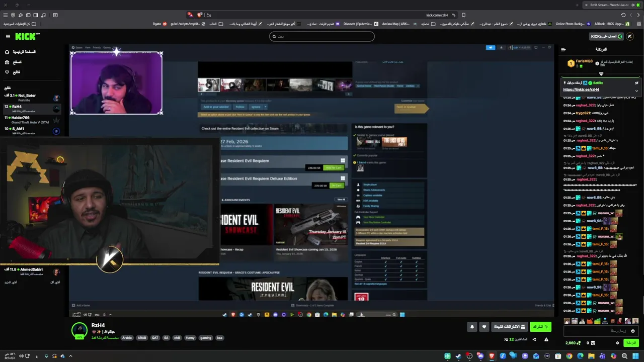Viewport: 644px width, 362px height.
Task: Select the funny tag
Action: point(190,338)
